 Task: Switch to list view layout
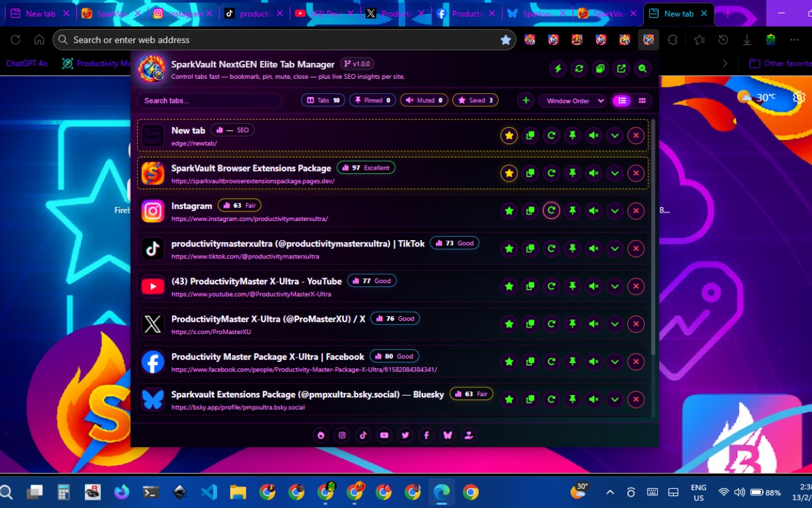tap(622, 100)
